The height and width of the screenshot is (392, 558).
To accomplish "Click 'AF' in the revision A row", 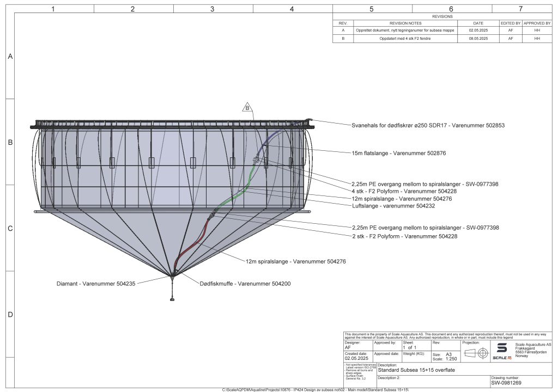I will [511, 30].
